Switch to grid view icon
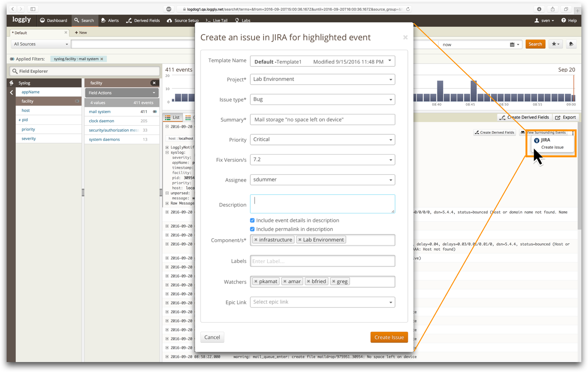This screenshot has height=372, width=588. (x=188, y=118)
